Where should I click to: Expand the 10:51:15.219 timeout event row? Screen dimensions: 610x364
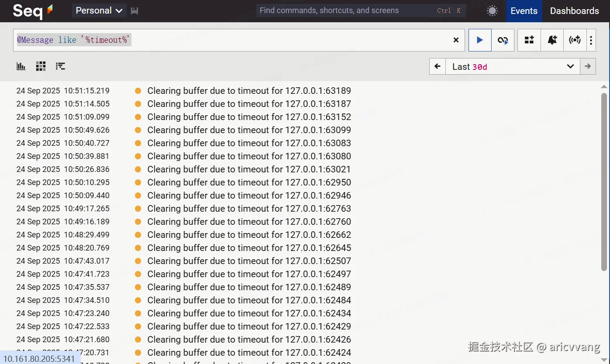tap(249, 91)
